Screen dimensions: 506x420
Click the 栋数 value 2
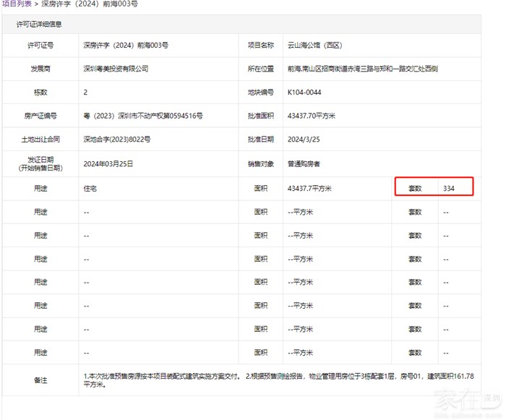[x=86, y=93]
